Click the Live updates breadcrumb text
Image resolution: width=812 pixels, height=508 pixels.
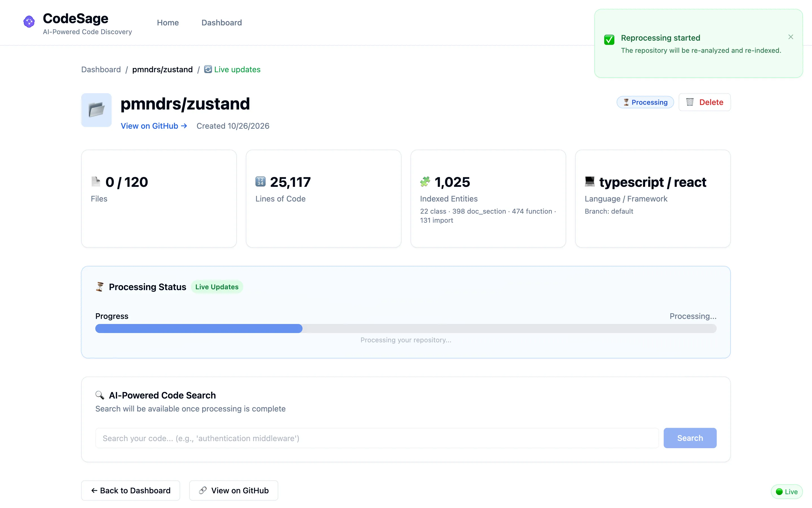(237, 69)
